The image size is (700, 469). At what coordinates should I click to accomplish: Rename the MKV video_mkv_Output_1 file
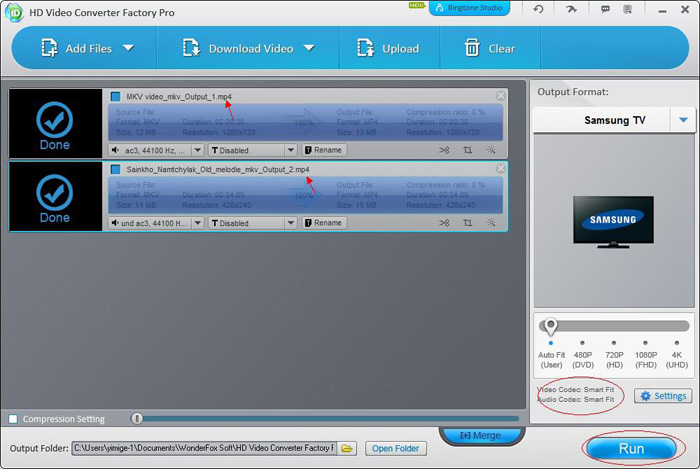click(x=324, y=150)
